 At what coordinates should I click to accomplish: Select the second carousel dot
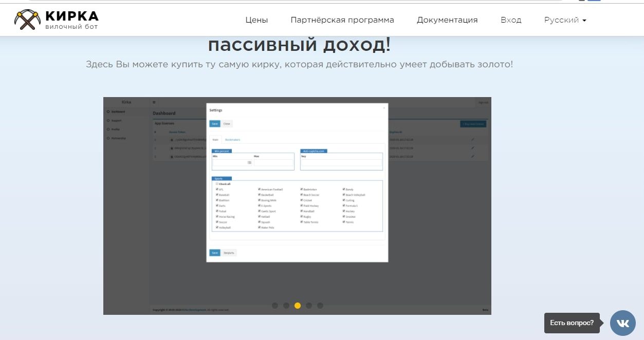tap(286, 306)
